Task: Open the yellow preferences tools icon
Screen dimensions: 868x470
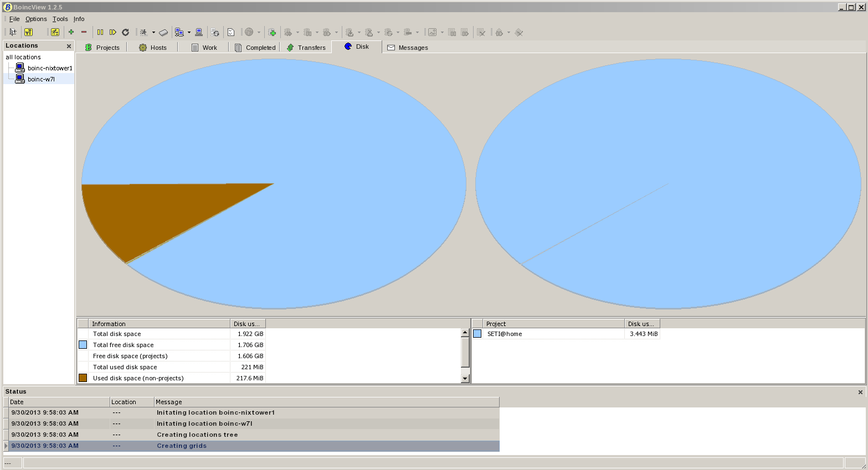Action: (28, 32)
